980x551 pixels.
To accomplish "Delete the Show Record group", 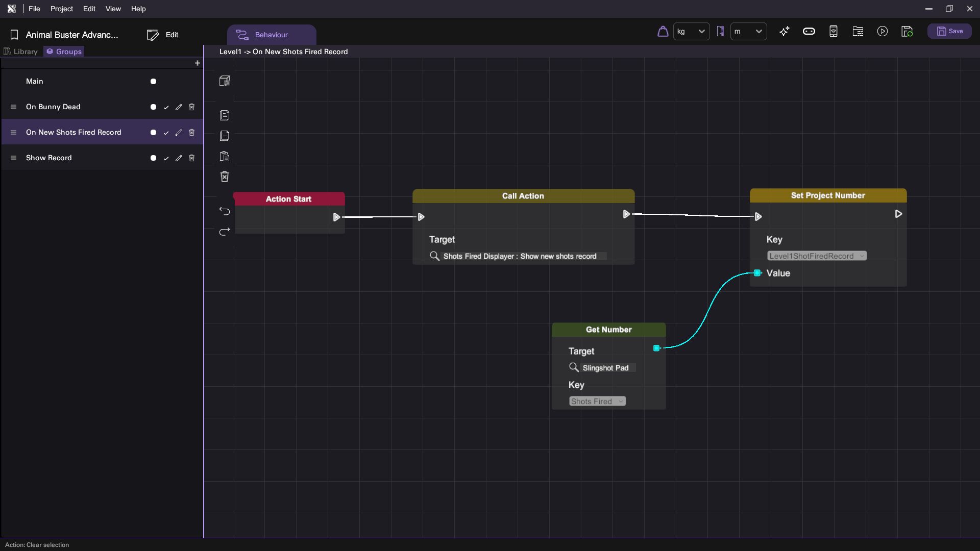I will pyautogui.click(x=192, y=158).
